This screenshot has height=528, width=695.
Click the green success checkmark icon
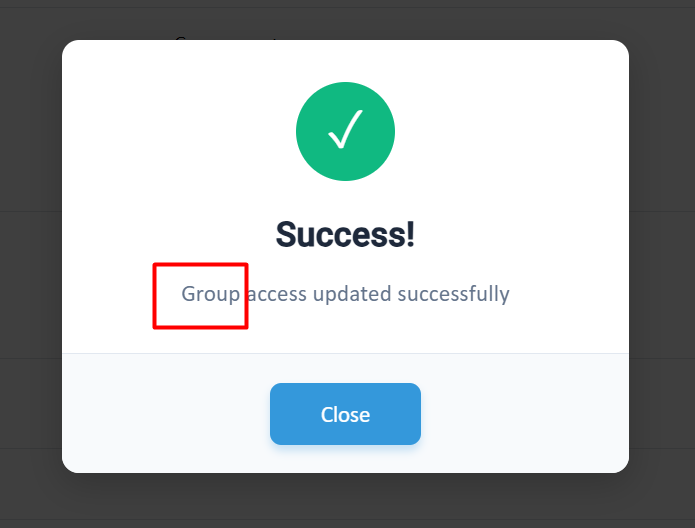coord(345,131)
